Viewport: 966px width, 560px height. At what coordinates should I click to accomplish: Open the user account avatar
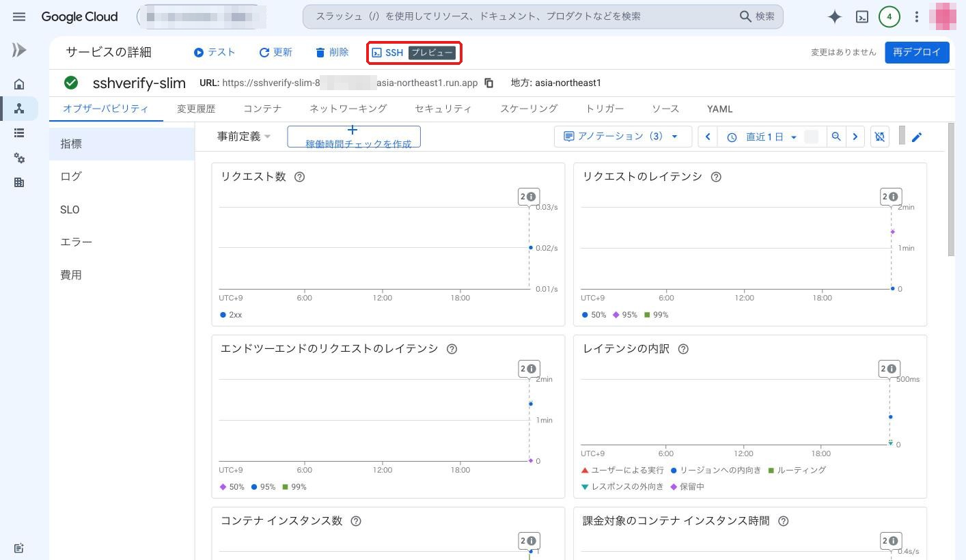[x=943, y=16]
